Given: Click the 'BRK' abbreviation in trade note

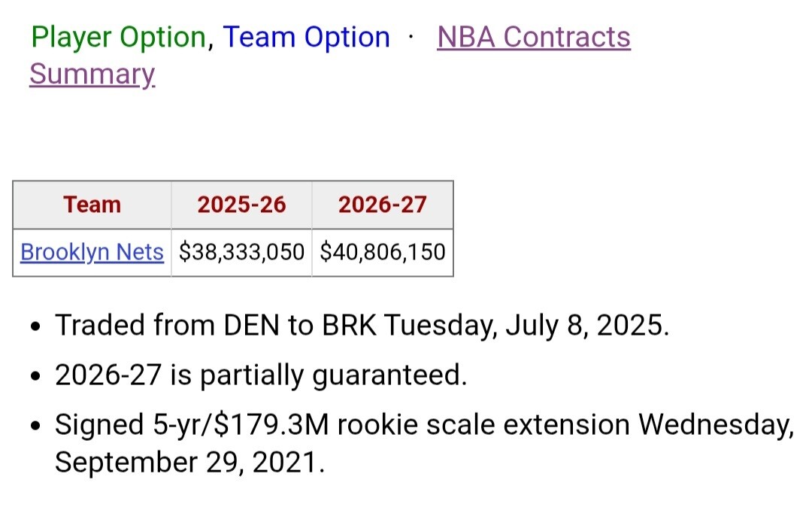Looking at the screenshot, I should click(x=351, y=326).
